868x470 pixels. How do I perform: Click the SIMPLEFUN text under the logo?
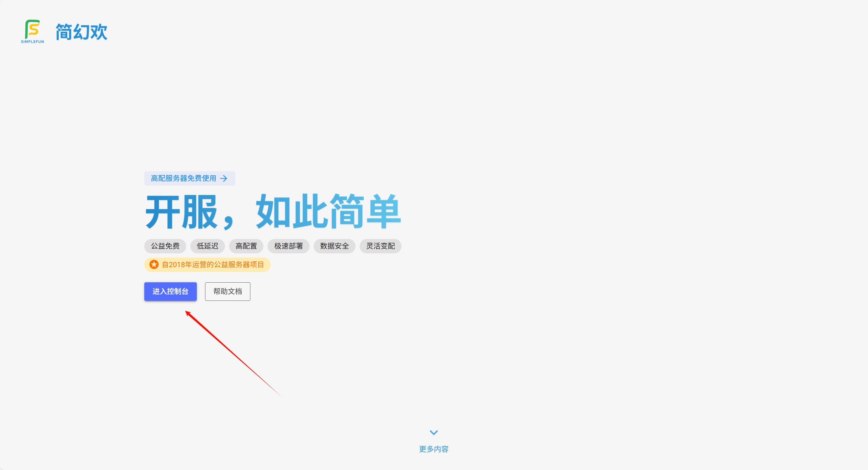pos(32,42)
